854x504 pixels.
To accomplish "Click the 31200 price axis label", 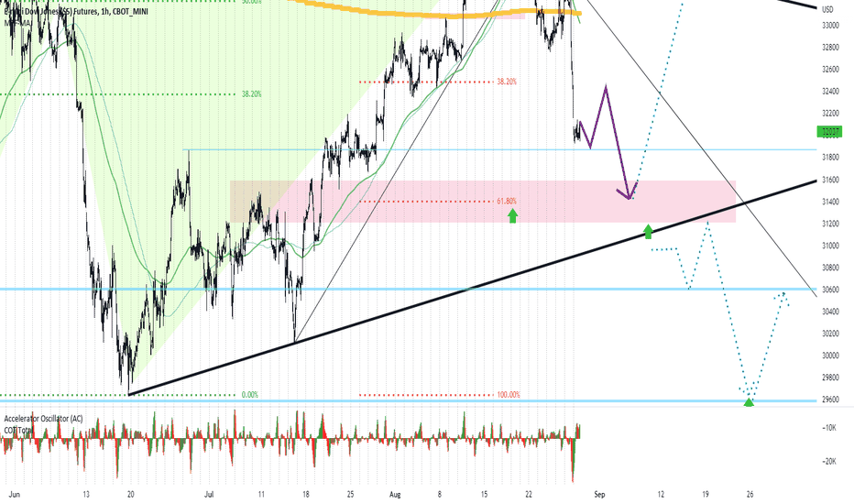I will click(830, 224).
